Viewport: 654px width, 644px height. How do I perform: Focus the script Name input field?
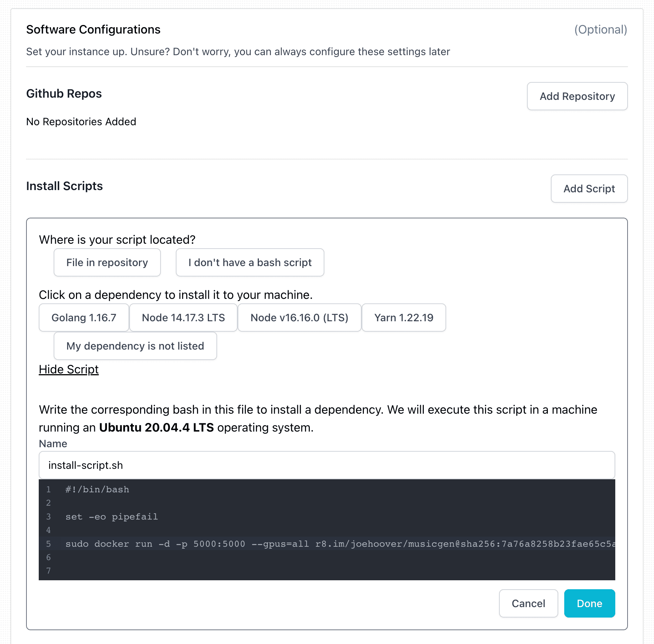pos(326,465)
